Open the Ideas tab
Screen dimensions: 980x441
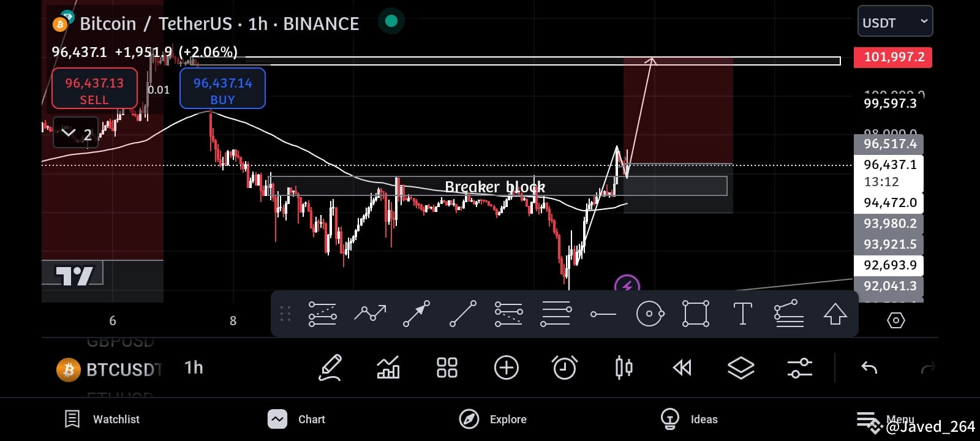tap(689, 419)
